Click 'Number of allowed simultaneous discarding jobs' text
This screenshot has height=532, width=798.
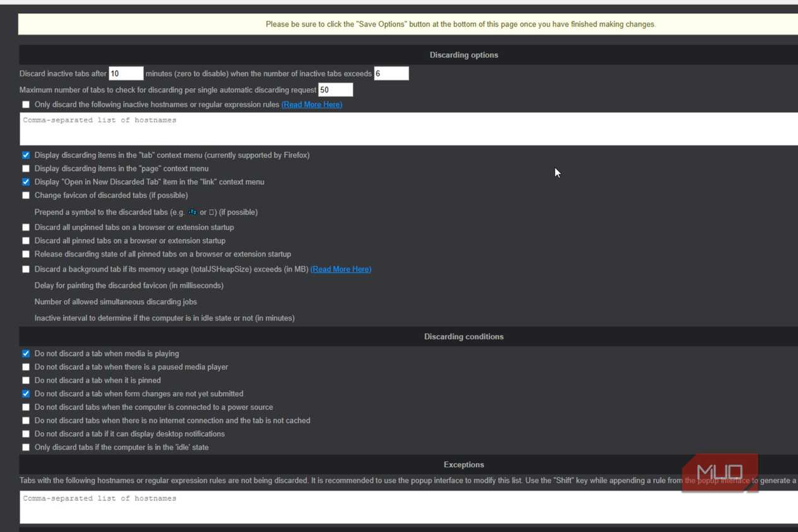click(116, 302)
